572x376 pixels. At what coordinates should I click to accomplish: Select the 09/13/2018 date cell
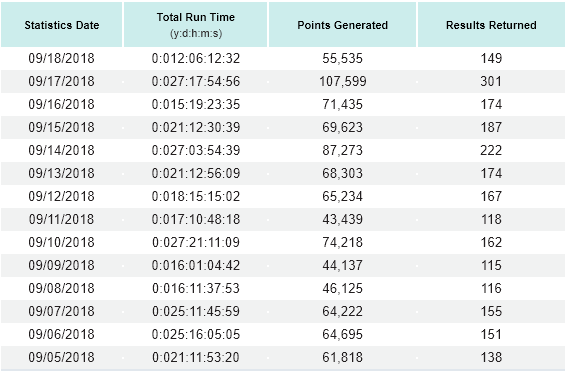[x=62, y=173]
